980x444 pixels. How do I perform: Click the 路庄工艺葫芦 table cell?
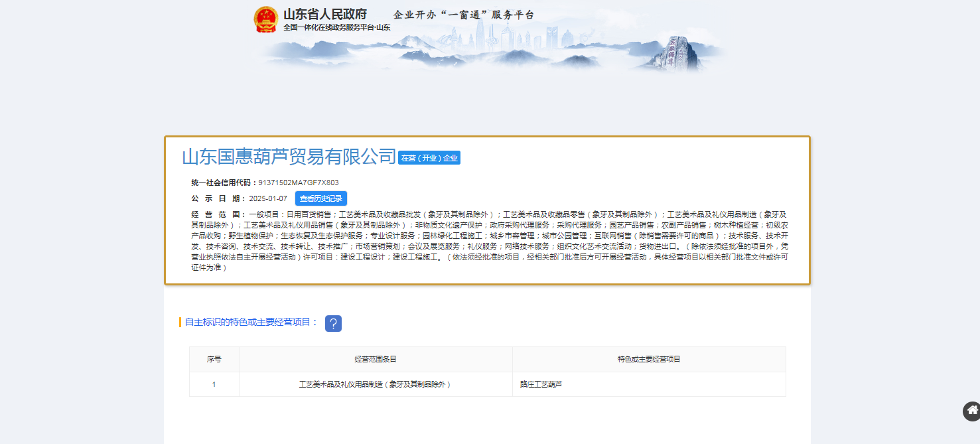click(649, 384)
